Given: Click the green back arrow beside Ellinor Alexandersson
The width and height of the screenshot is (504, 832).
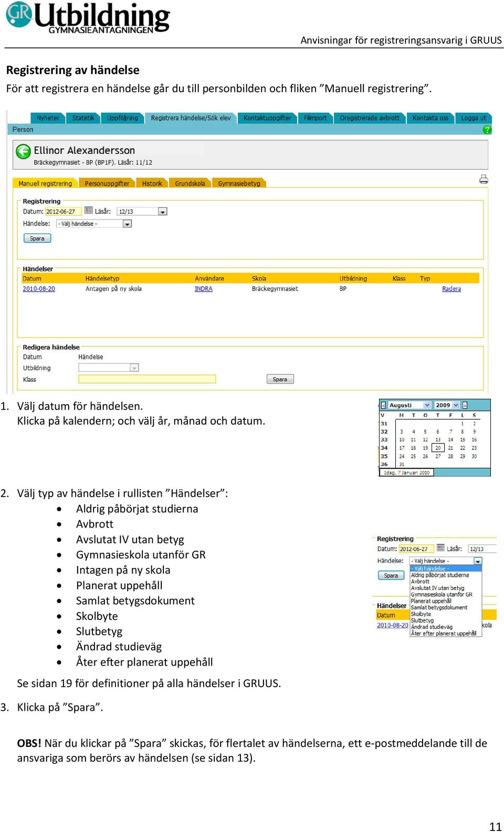Looking at the screenshot, I should click(x=23, y=152).
